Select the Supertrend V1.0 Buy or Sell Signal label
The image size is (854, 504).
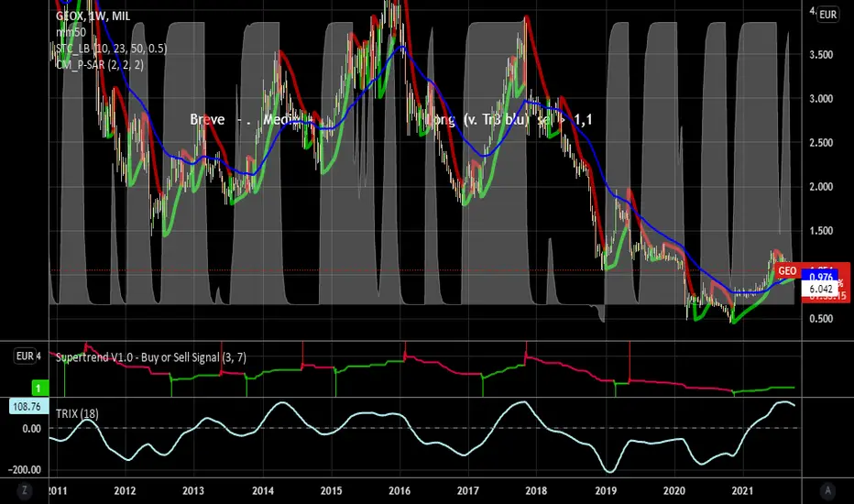click(x=151, y=357)
